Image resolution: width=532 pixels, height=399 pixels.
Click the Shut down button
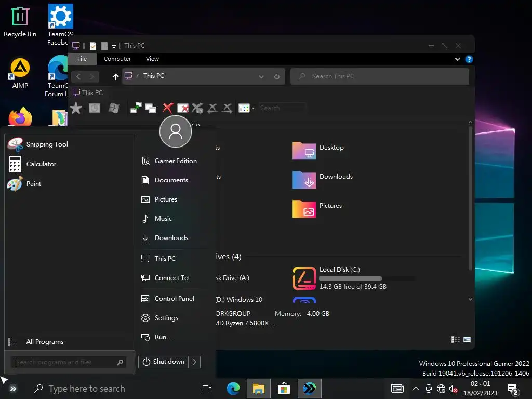click(x=164, y=362)
